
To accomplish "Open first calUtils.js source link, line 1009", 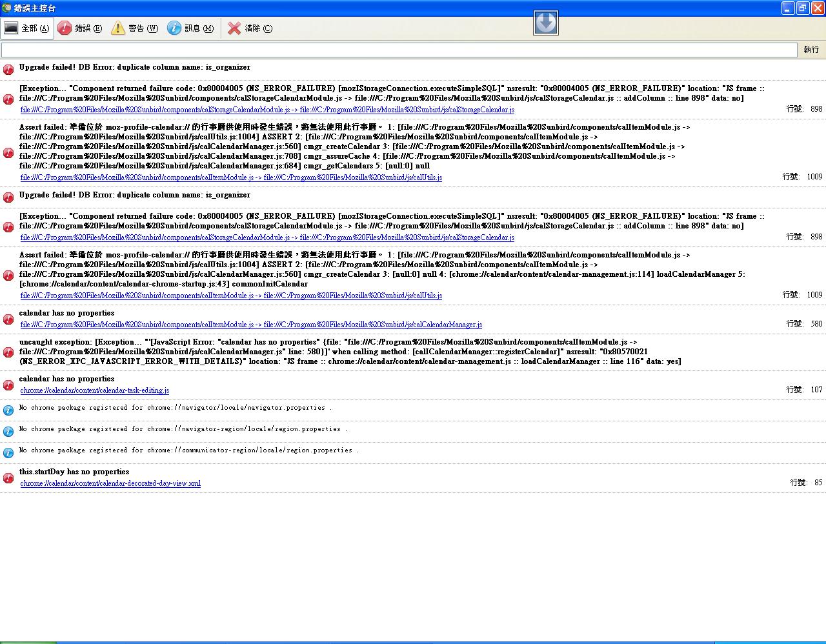I will [x=231, y=177].
